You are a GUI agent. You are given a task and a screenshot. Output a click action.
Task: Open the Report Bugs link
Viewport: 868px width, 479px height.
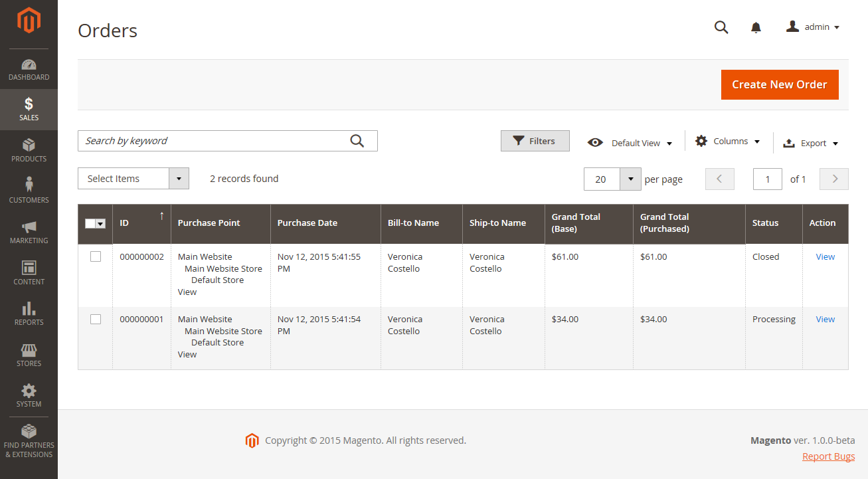[x=829, y=456]
